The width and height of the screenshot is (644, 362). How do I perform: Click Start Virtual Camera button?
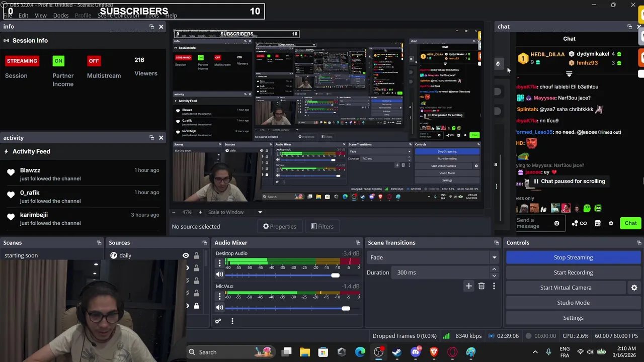point(566,288)
